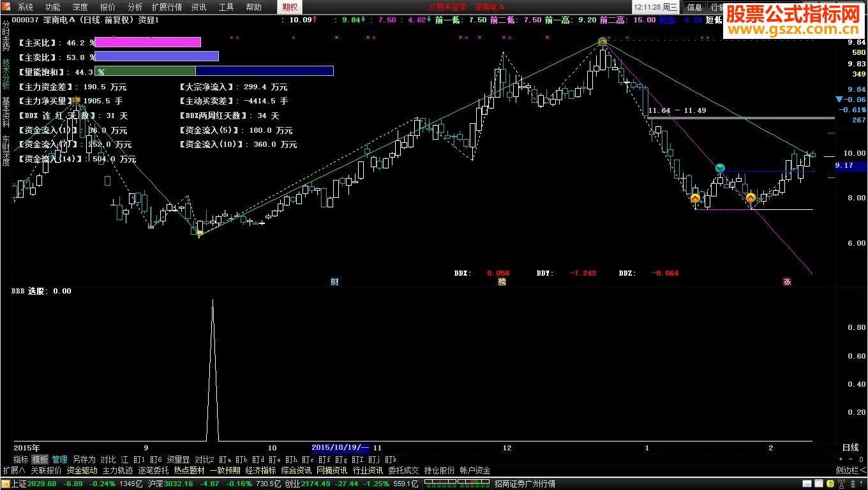This screenshot has height=490, width=868.
Task: Select 基本资料 in the left sidebar
Action: click(6, 112)
